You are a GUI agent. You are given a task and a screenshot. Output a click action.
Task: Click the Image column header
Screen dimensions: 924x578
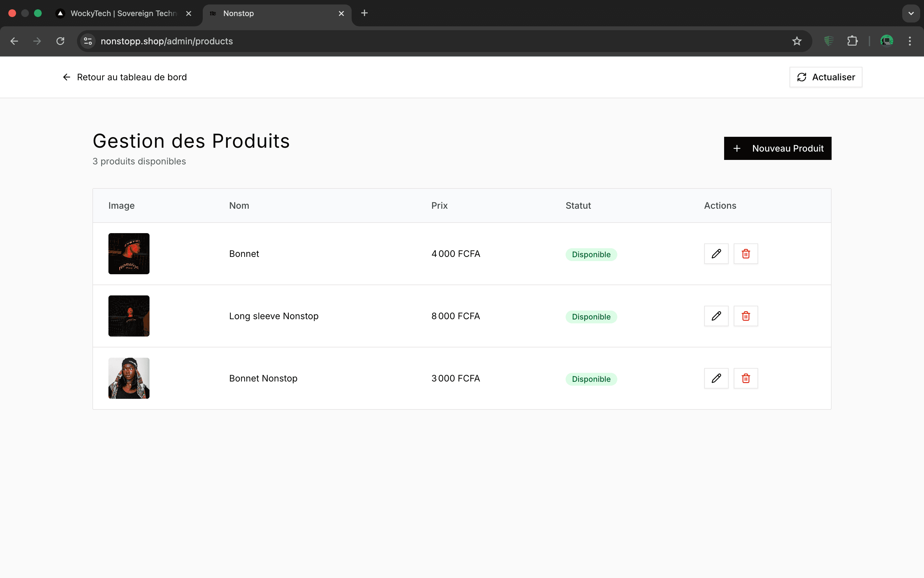coord(121,206)
